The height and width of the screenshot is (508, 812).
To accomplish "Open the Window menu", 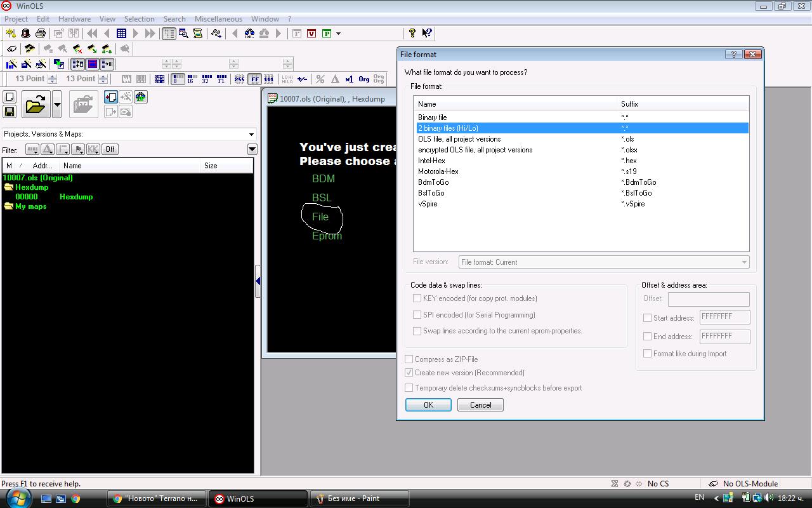I will (x=265, y=19).
